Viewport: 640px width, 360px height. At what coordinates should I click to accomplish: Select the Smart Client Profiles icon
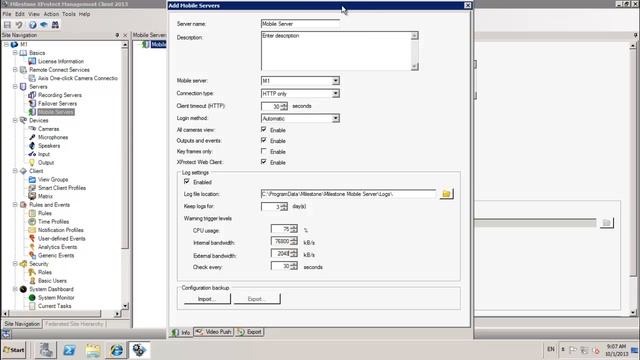point(32,188)
